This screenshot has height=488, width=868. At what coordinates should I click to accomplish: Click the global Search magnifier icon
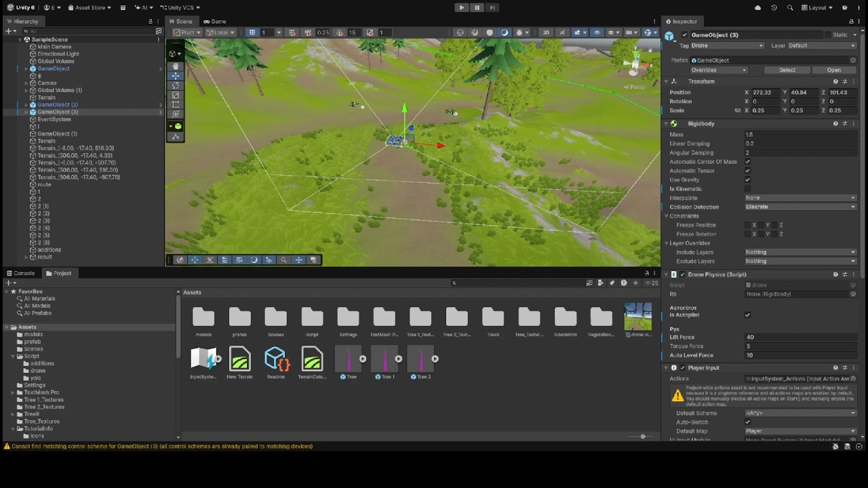(x=790, y=7)
